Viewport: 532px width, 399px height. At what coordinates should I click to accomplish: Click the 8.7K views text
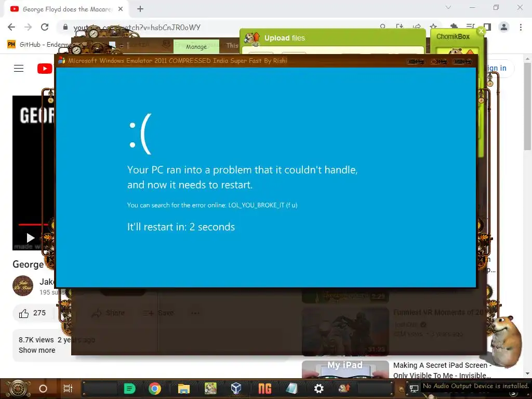(36, 340)
